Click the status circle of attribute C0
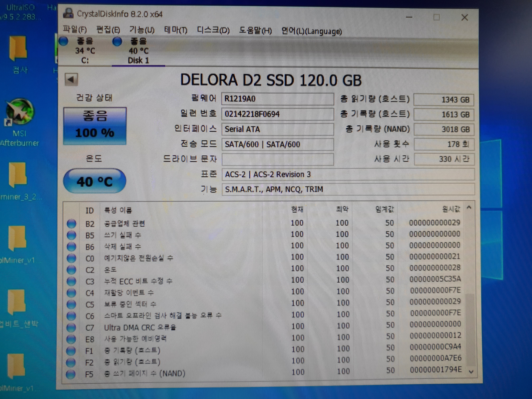The width and height of the screenshot is (532, 399). click(x=71, y=258)
